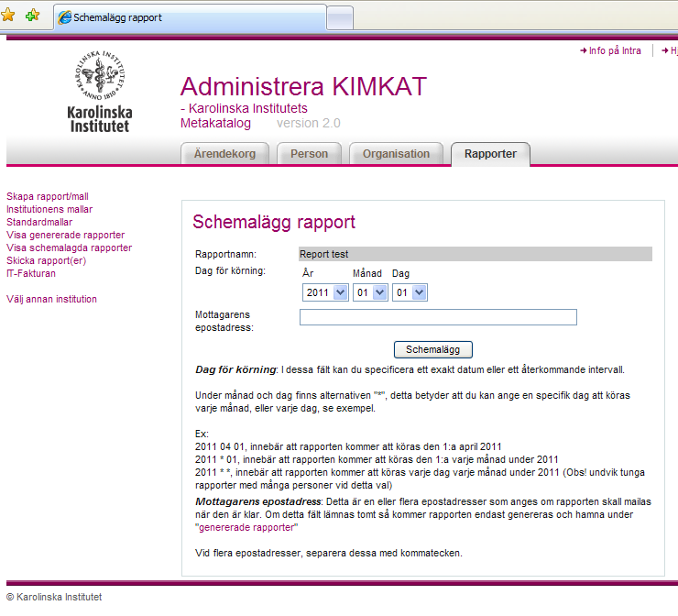
Task: Focus the Mottagarens epostadress input field
Action: click(438, 317)
